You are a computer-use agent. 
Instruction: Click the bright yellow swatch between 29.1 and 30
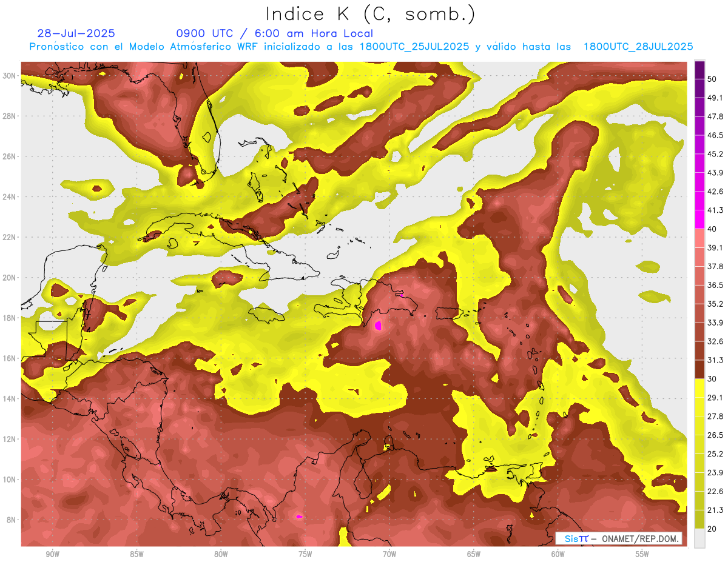point(699,388)
